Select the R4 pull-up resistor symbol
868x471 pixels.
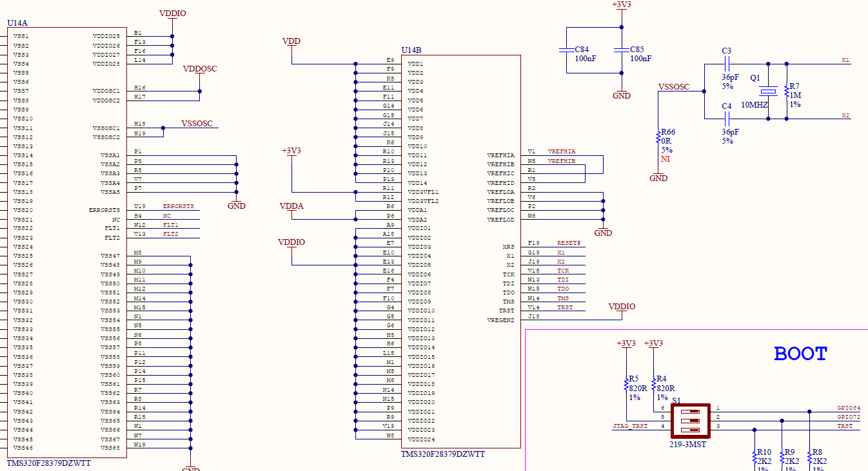pos(654,385)
